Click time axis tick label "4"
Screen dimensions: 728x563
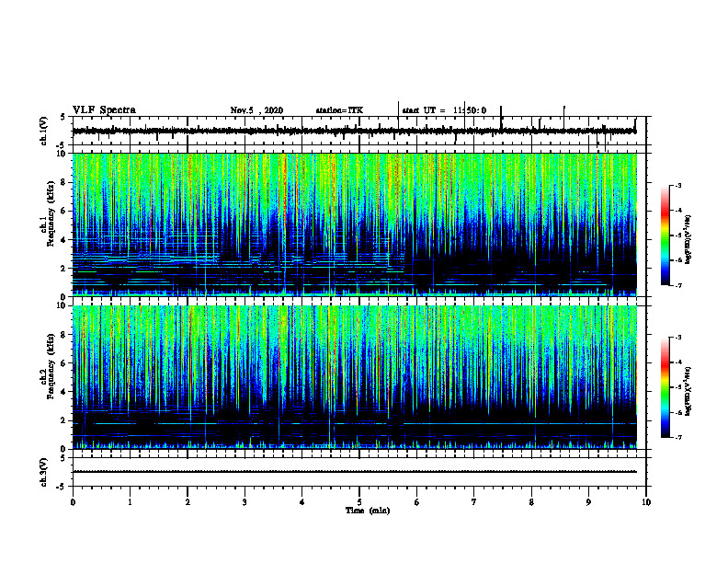[302, 502]
